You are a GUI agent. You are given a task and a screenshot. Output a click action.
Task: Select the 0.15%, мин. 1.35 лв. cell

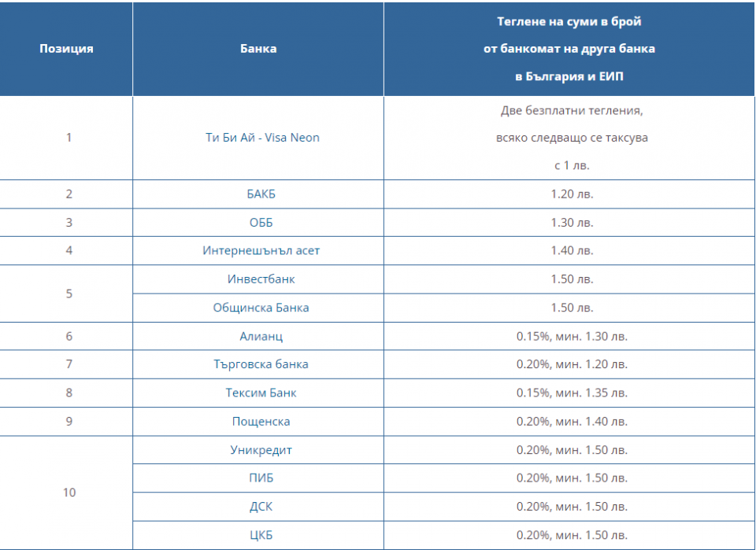click(x=572, y=393)
